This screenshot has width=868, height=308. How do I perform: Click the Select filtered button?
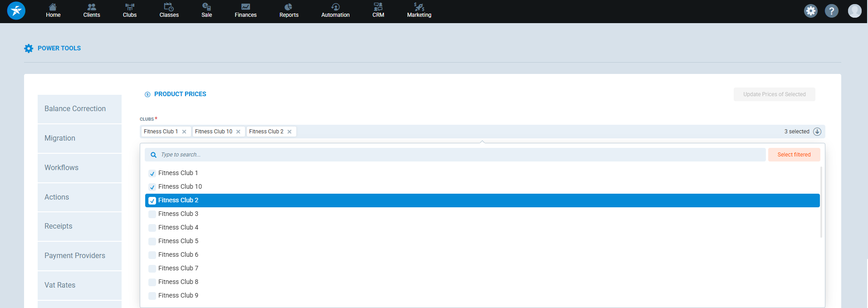(x=794, y=155)
